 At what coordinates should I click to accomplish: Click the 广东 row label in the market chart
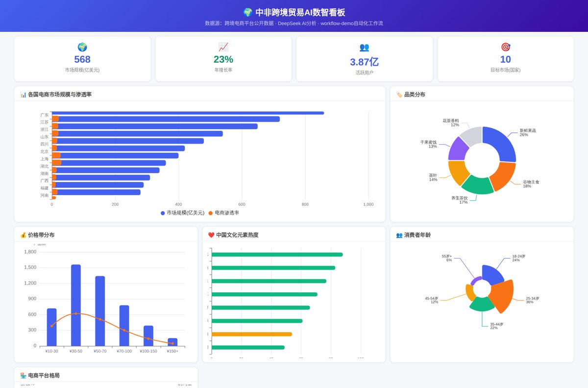(45, 115)
